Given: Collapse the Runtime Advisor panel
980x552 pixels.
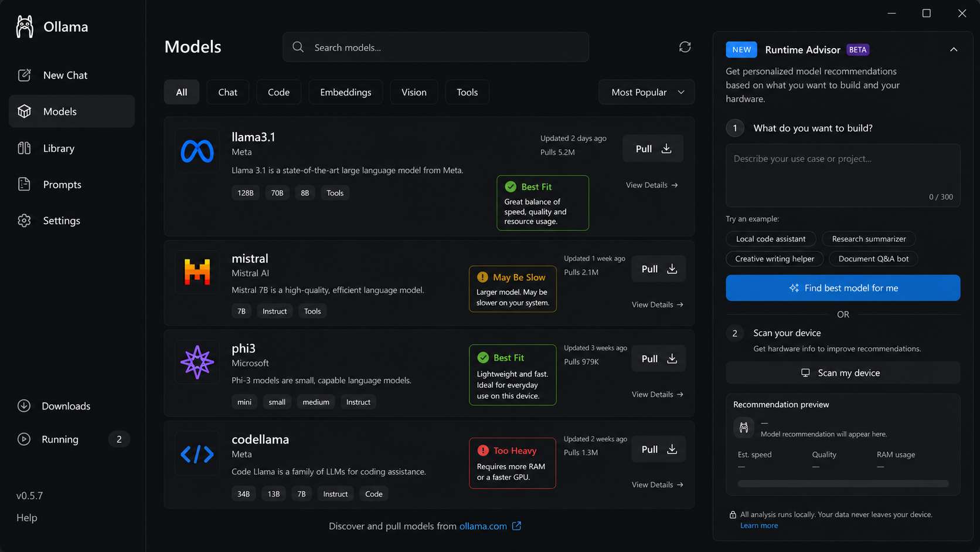Looking at the screenshot, I should tap(954, 50).
